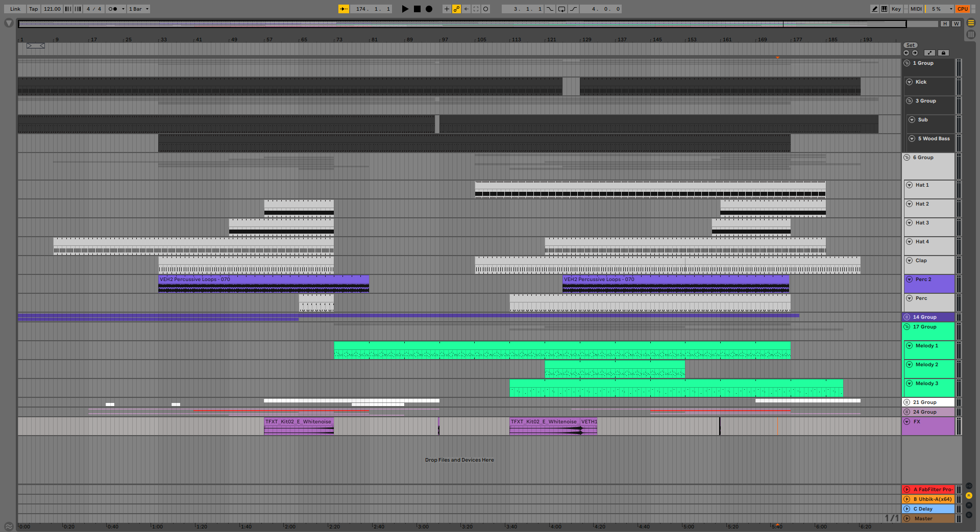The height and width of the screenshot is (532, 980).
Task: Open Key Map Mode
Action: tap(896, 9)
